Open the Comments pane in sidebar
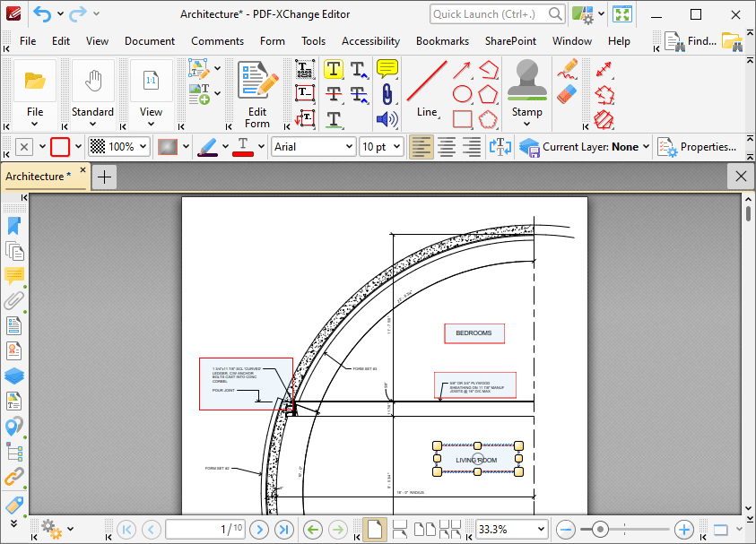756x544 pixels. pos(14,276)
